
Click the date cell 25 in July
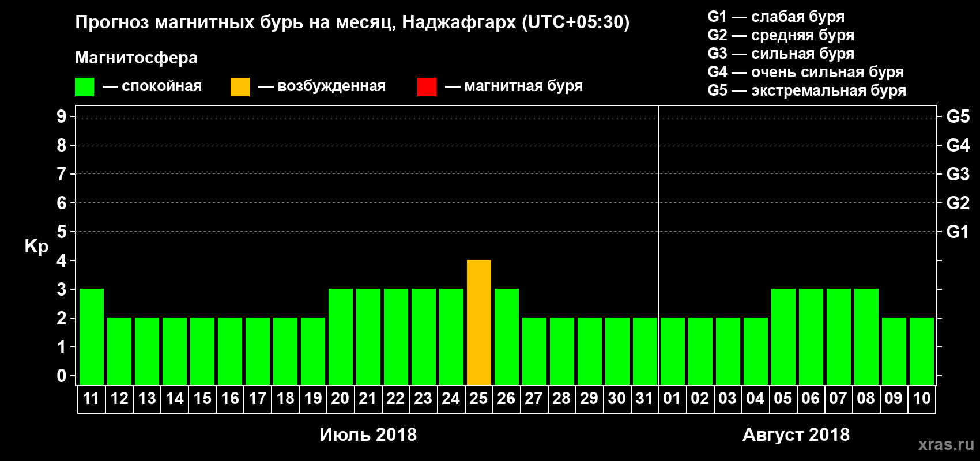coord(478,399)
